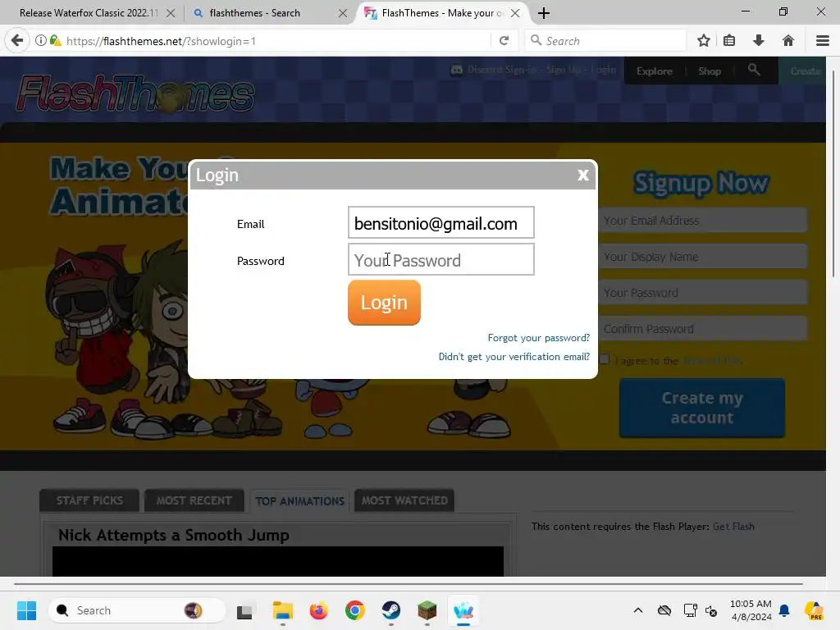Bookmark this page with the star icon

pyautogui.click(x=704, y=41)
